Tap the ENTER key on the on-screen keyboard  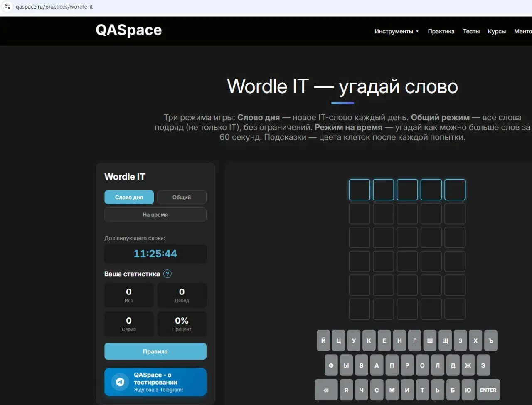[x=488, y=390]
